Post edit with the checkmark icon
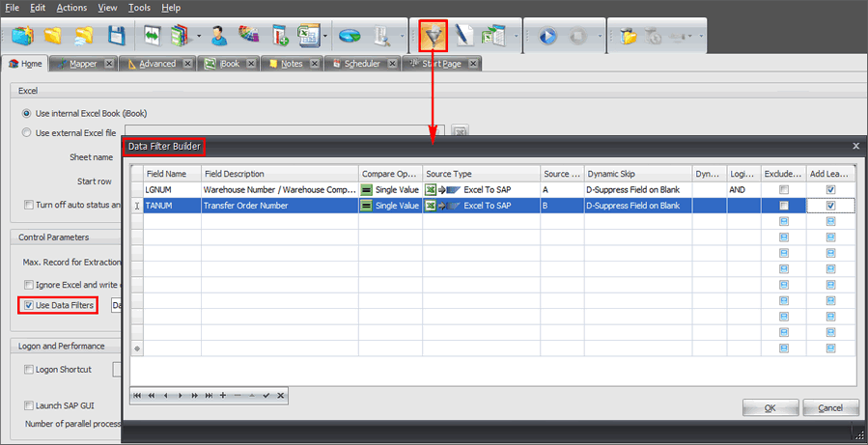The image size is (868, 445). (266, 395)
